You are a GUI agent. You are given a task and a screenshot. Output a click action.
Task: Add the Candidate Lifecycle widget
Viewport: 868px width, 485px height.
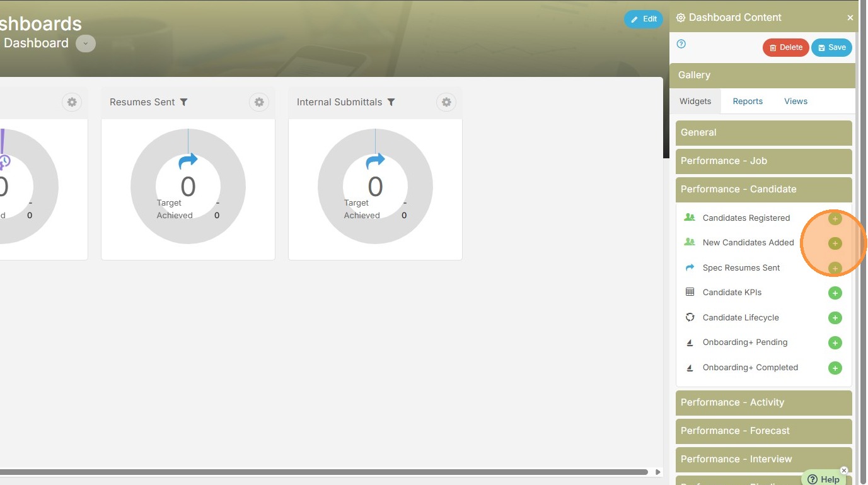(x=835, y=318)
